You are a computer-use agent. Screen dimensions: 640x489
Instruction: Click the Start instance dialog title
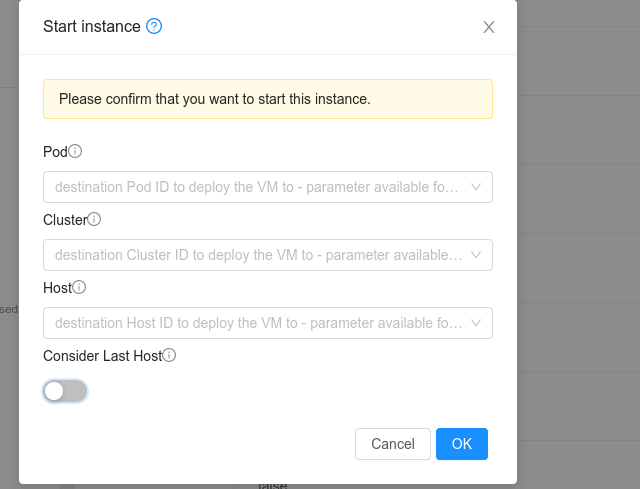tap(92, 27)
